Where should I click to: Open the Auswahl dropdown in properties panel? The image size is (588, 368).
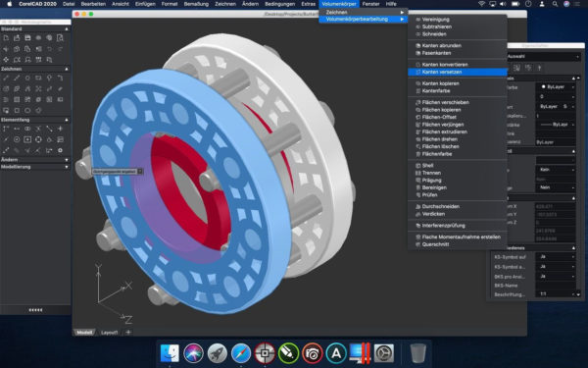[543, 56]
